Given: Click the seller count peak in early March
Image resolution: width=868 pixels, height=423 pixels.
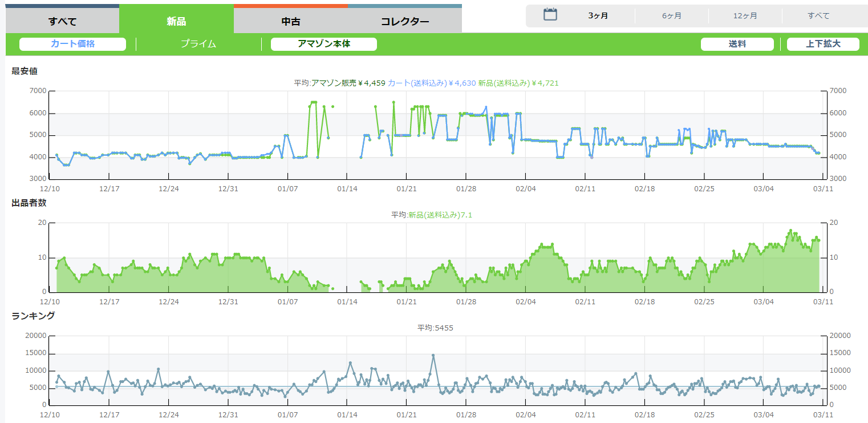Looking at the screenshot, I should 790,231.
